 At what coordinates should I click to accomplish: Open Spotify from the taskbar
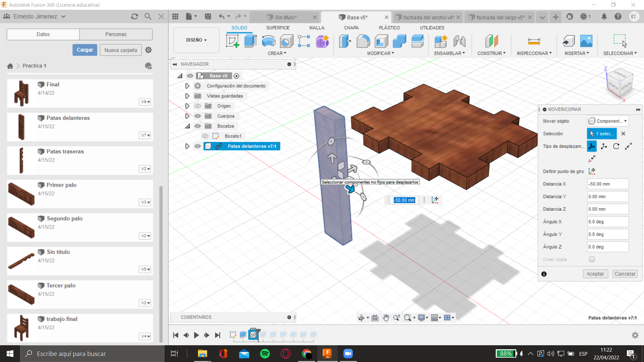(x=265, y=354)
